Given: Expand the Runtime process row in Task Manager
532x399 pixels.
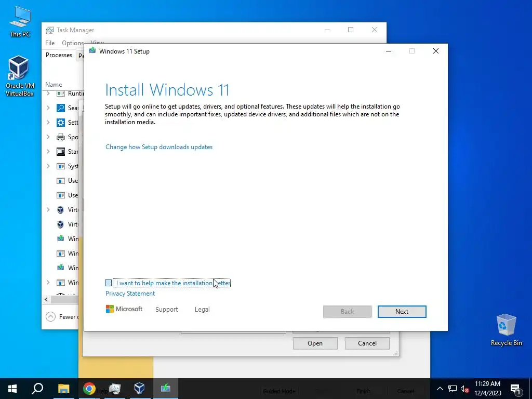Looking at the screenshot, I should (x=48, y=93).
